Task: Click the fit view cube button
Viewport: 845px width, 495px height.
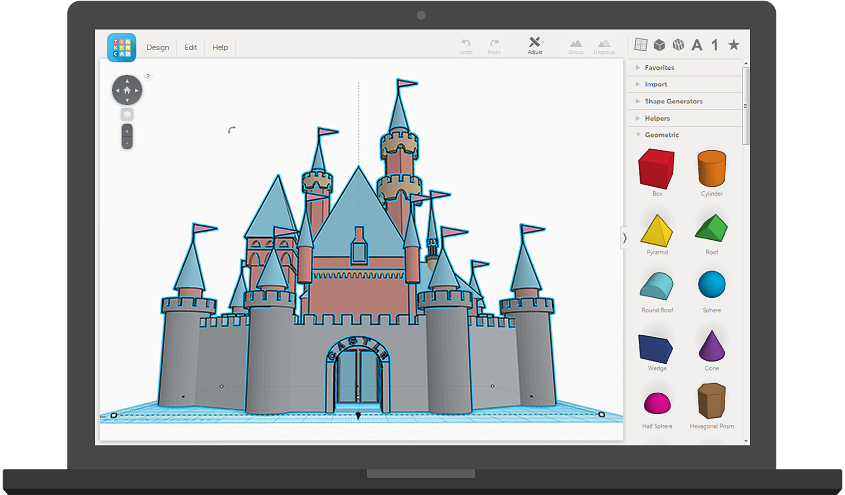Action: 127,115
